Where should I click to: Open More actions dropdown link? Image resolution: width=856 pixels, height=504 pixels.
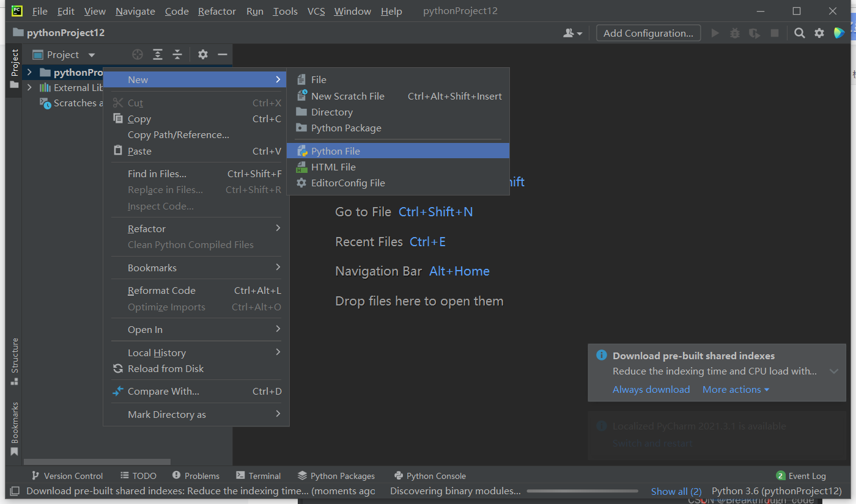(736, 389)
